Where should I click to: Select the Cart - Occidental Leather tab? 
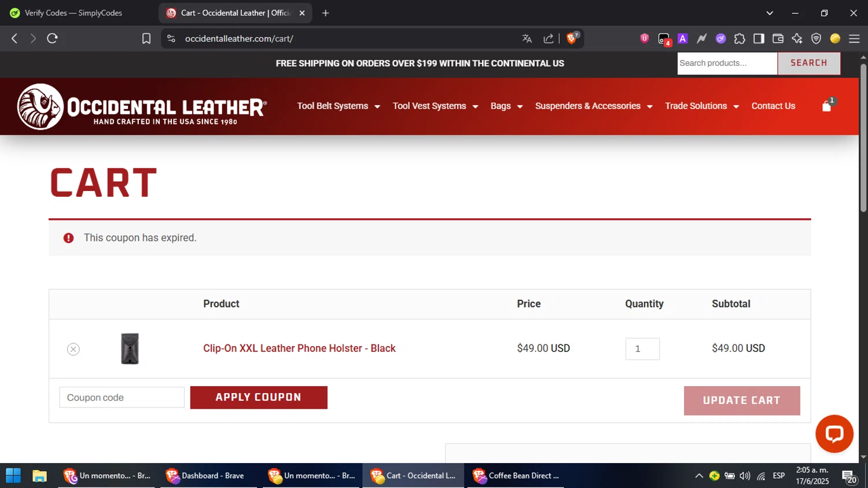pyautogui.click(x=234, y=13)
